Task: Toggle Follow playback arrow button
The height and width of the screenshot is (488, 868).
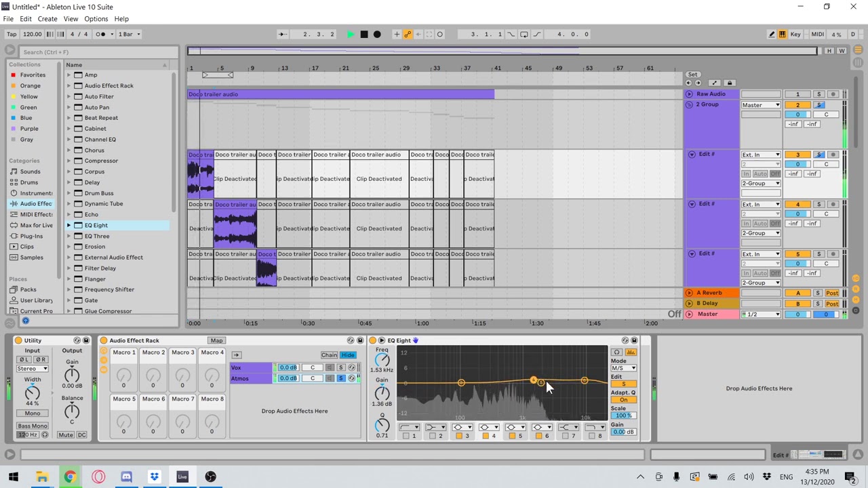Action: (x=283, y=34)
